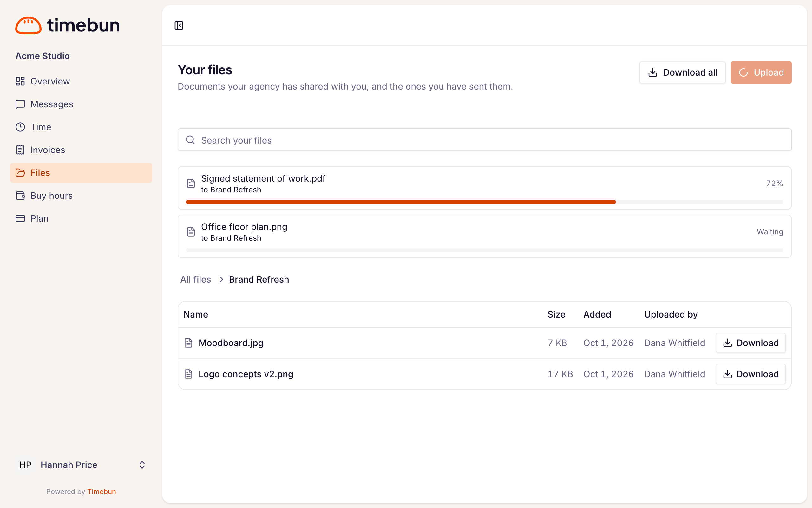The image size is (812, 508).
Task: Click the Waiting status label
Action: click(x=770, y=232)
